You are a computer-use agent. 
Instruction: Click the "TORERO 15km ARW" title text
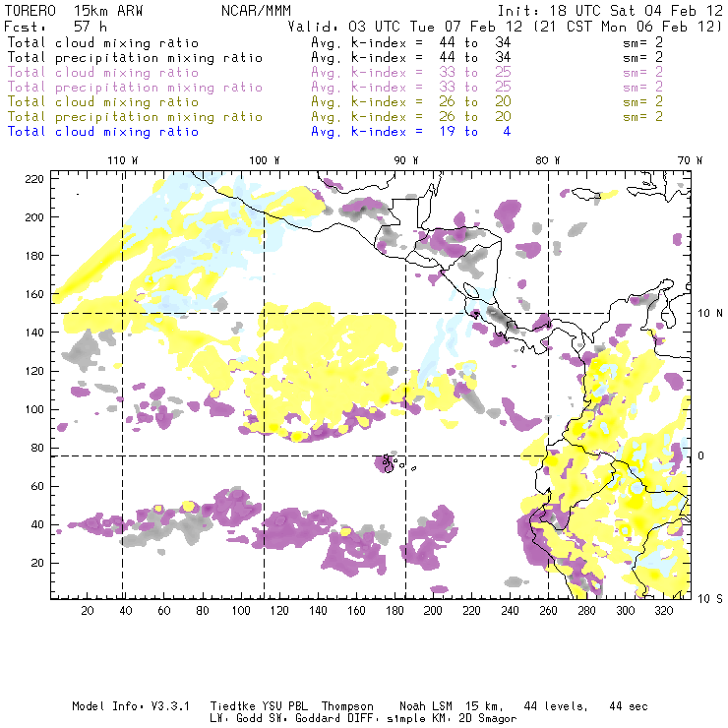click(74, 11)
